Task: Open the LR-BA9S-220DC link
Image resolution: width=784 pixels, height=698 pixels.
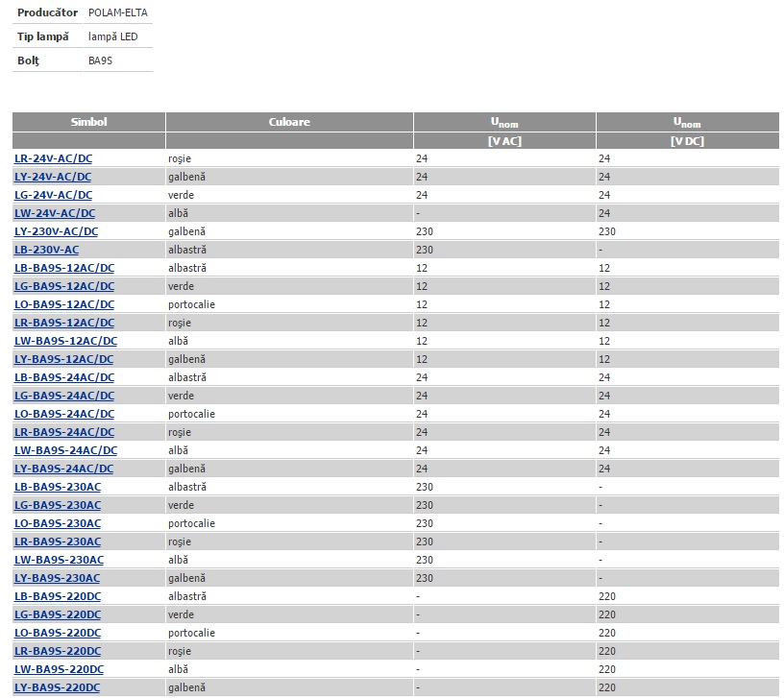Action: (58, 651)
